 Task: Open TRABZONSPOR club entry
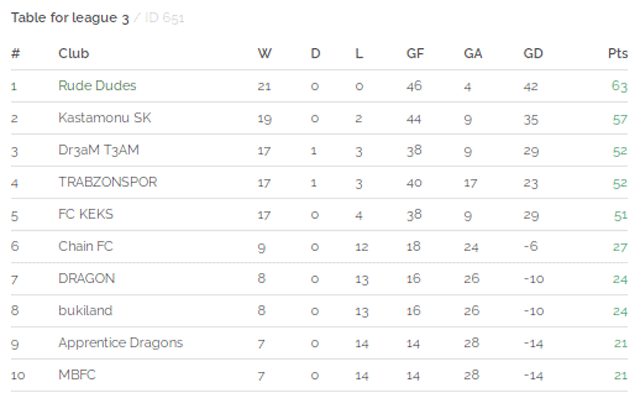coord(108,182)
